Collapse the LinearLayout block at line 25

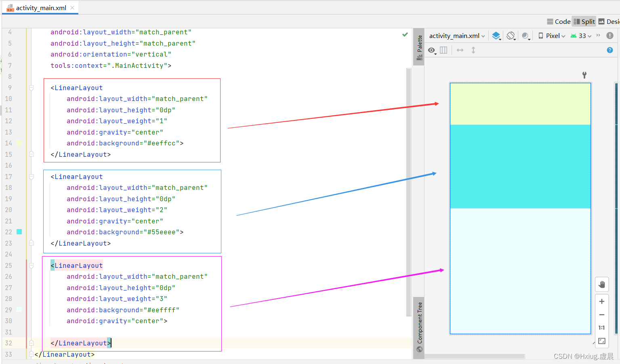(31, 265)
